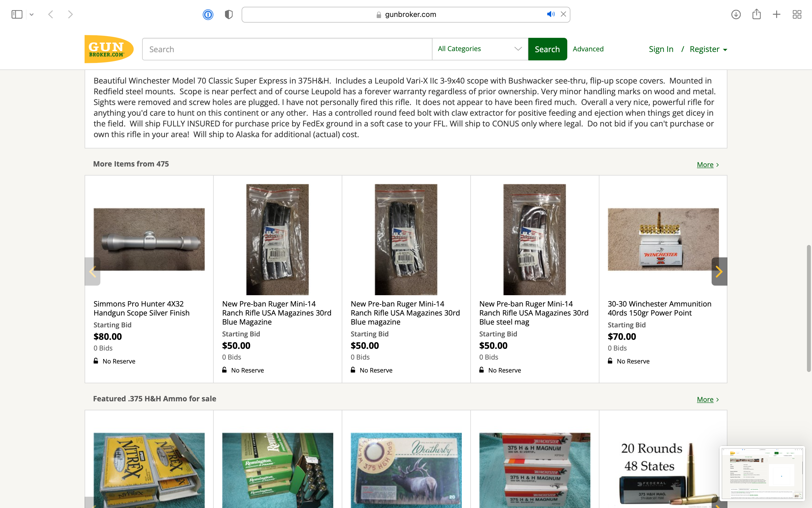
Task: Open the 30rd Blue Magazine listing image
Action: click(x=277, y=239)
